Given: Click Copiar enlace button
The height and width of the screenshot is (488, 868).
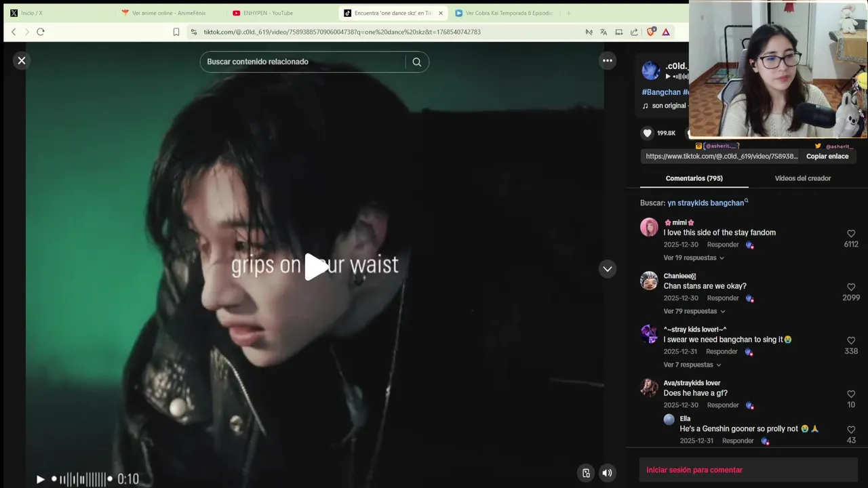Looking at the screenshot, I should [827, 156].
